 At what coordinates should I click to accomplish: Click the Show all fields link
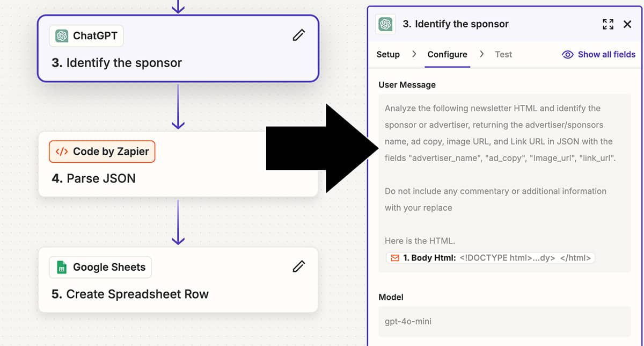(x=606, y=54)
